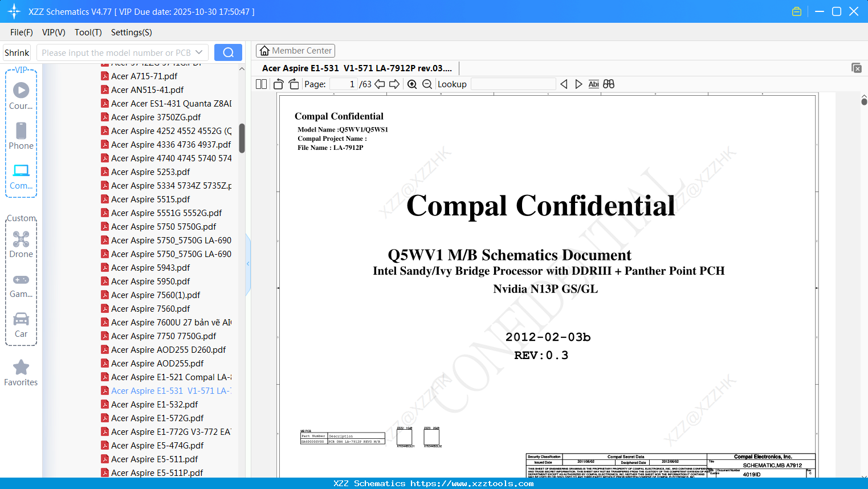
Task: Open Acer Aspire AOD255 D260.pdf
Action: coord(168,349)
